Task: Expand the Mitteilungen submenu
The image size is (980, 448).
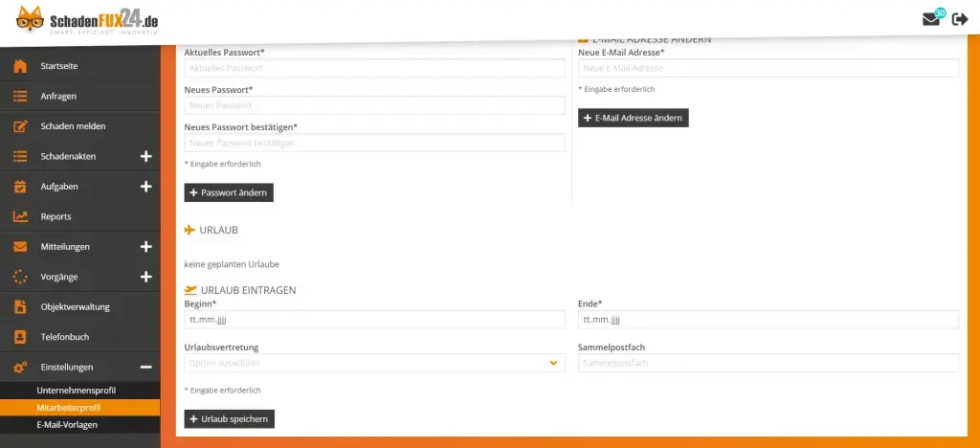Action: click(x=145, y=247)
